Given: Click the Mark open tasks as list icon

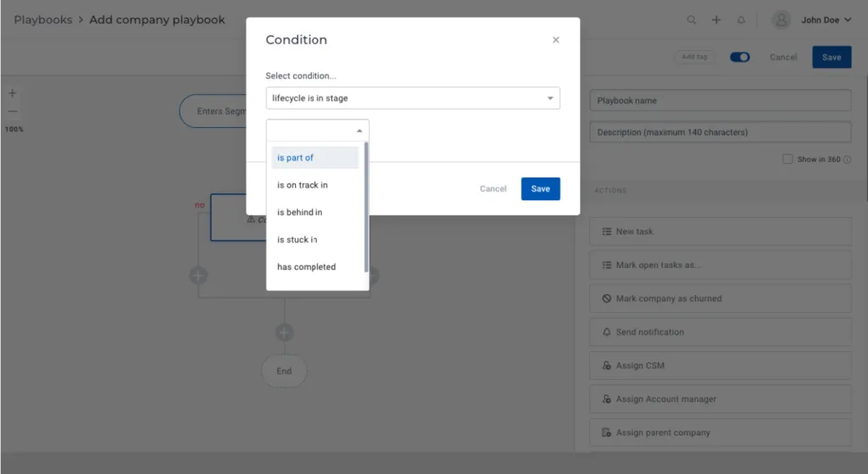Looking at the screenshot, I should tap(607, 265).
